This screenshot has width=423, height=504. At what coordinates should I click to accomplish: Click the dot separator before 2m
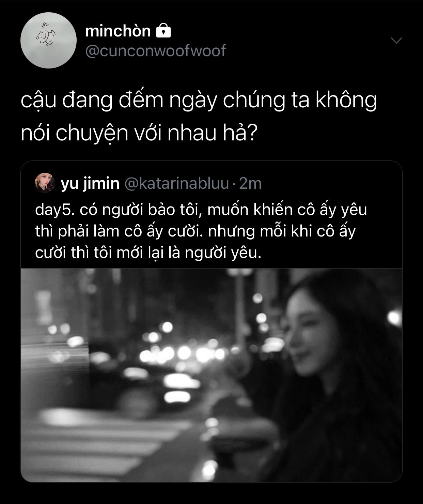click(234, 184)
